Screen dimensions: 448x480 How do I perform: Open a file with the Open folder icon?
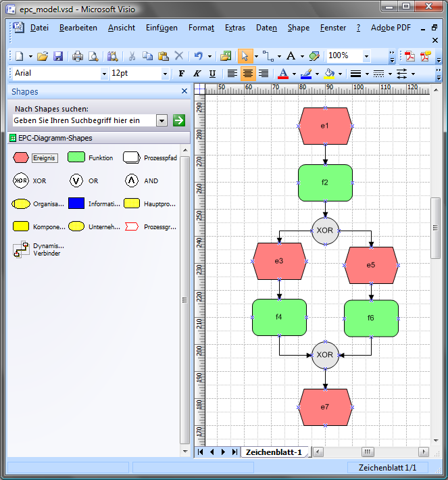pyautogui.click(x=43, y=56)
